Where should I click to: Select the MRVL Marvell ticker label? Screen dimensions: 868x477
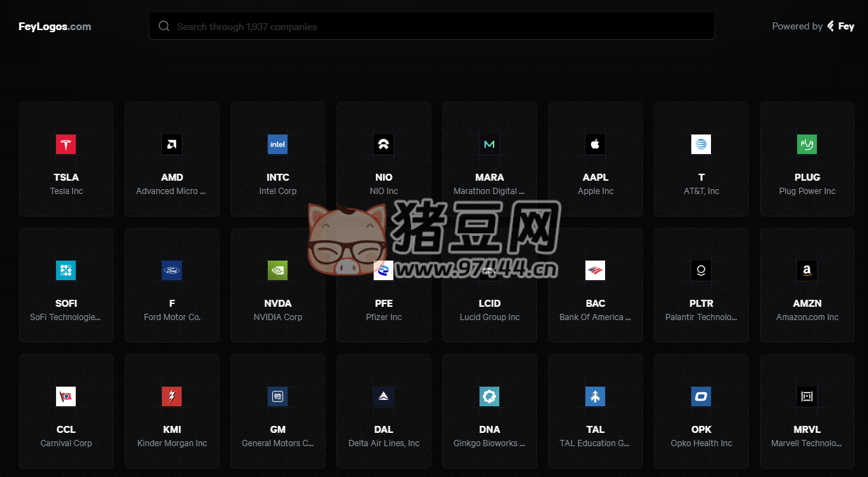[807, 429]
